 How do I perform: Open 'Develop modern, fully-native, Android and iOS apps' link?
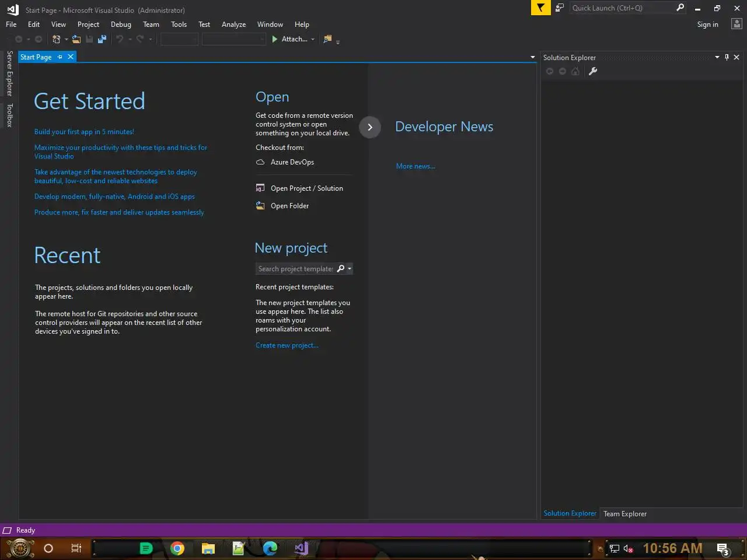point(114,197)
